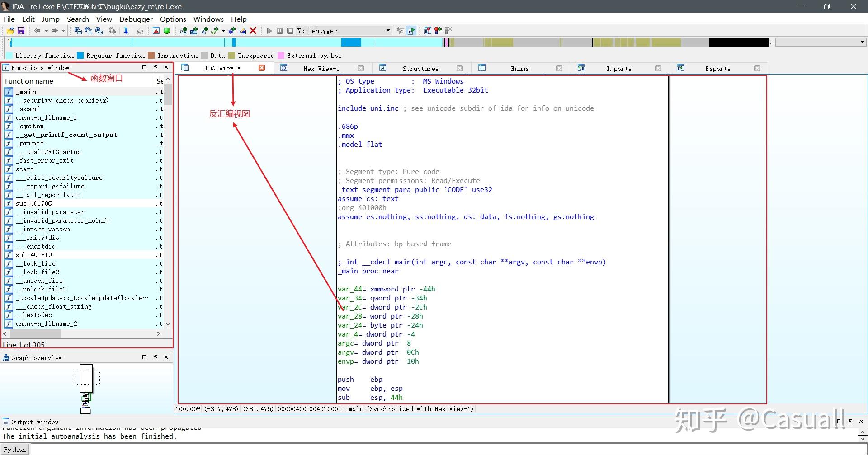Switch to the Exports tab
Image resolution: width=868 pixels, height=455 pixels.
(x=718, y=69)
